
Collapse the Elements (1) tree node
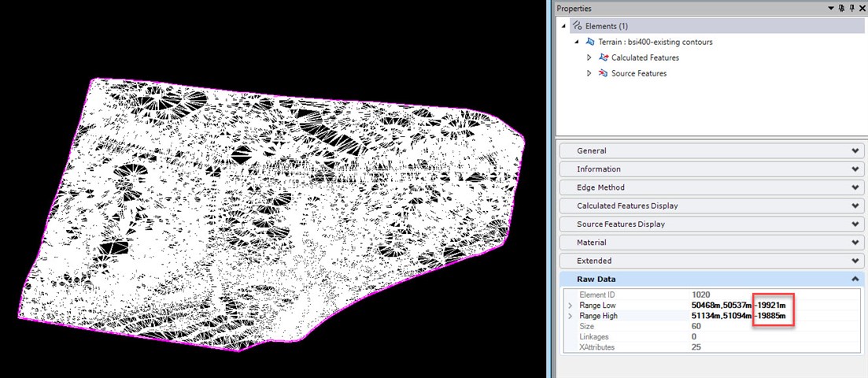click(x=563, y=26)
